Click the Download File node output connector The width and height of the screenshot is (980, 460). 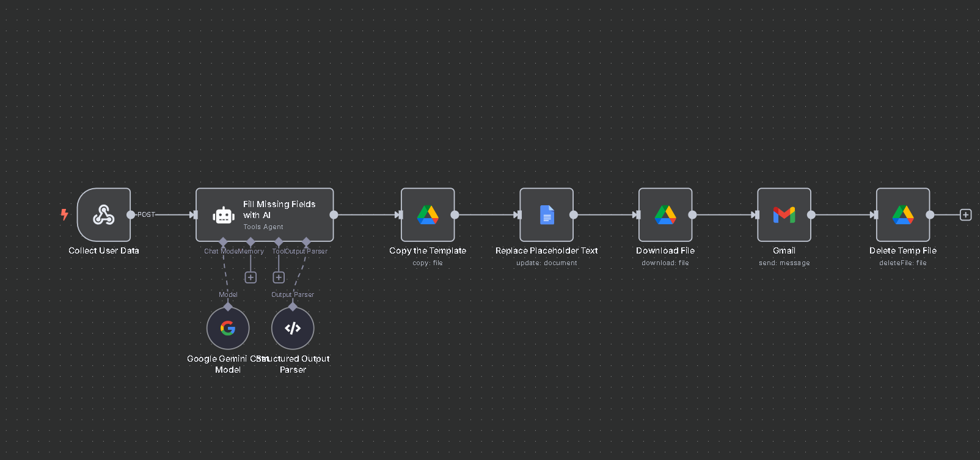(x=692, y=215)
